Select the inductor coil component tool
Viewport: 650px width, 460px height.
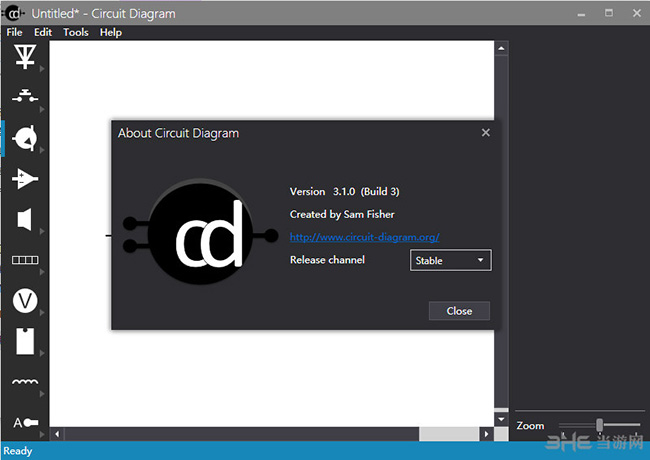click(x=25, y=382)
